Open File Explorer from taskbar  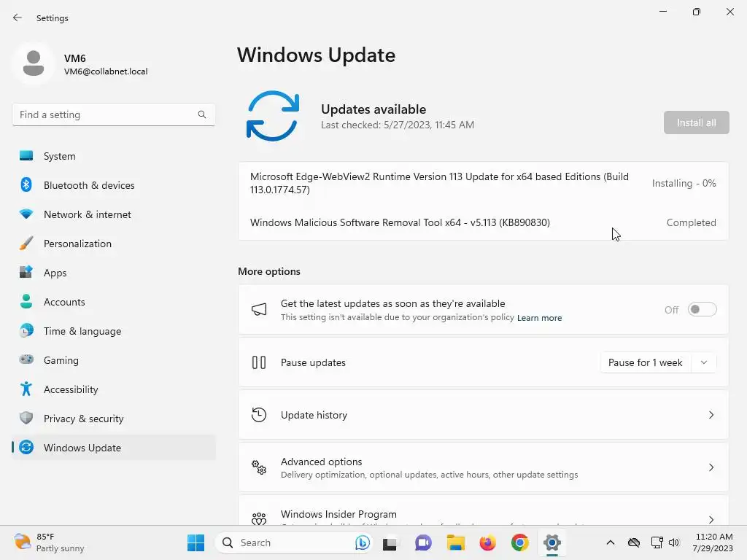tap(455, 542)
